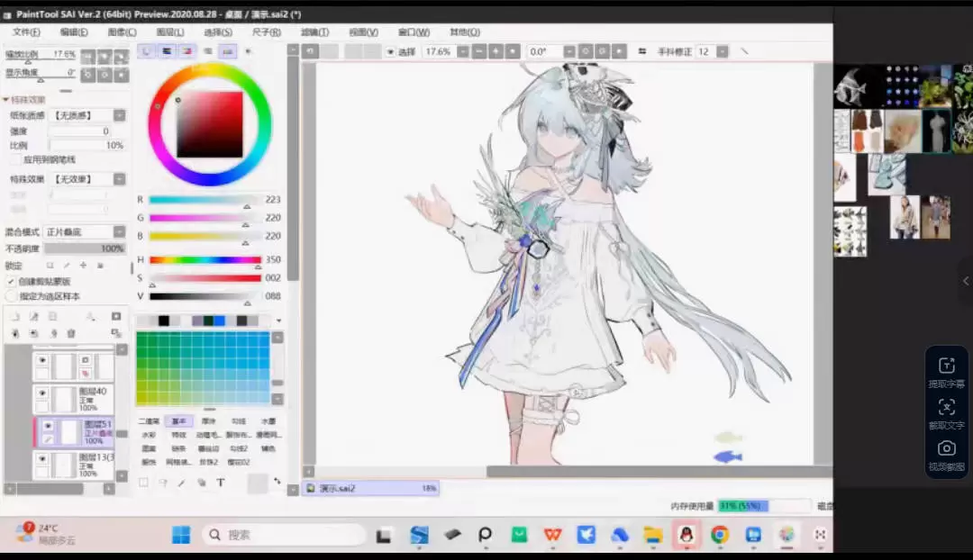Select the Text tool icon
The width and height of the screenshot is (973, 560).
coord(220,483)
